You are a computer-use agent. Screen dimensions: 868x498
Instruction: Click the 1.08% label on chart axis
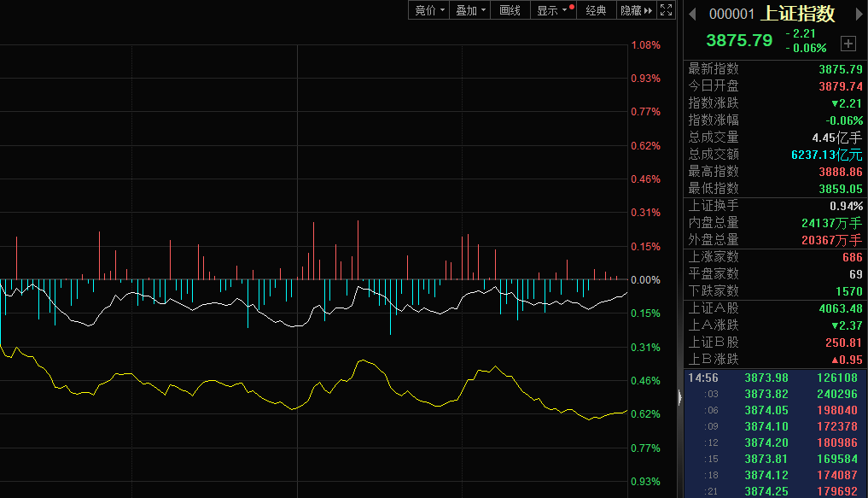pyautogui.click(x=644, y=45)
